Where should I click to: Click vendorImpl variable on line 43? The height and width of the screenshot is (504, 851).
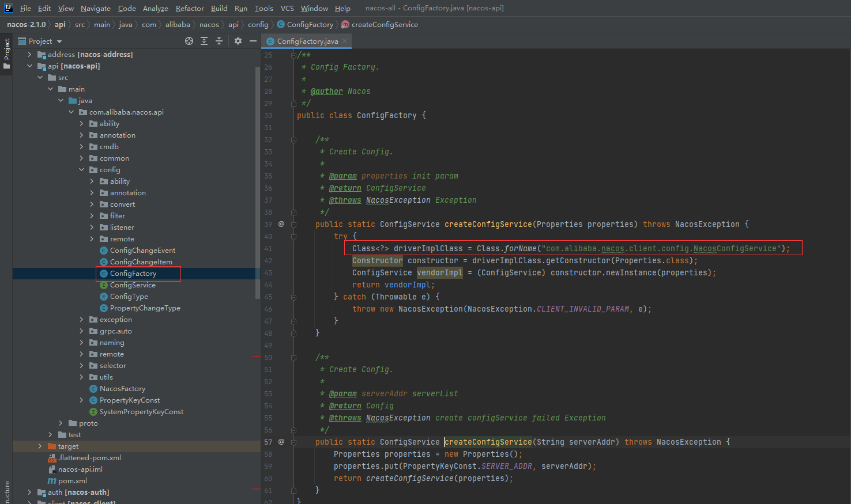440,272
